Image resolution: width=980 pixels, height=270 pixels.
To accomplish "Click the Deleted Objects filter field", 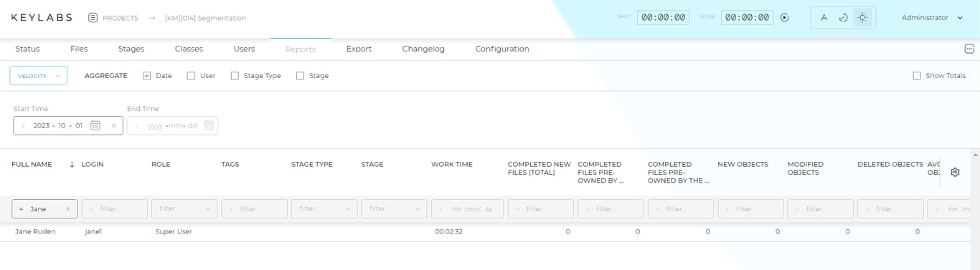I will (x=890, y=209).
